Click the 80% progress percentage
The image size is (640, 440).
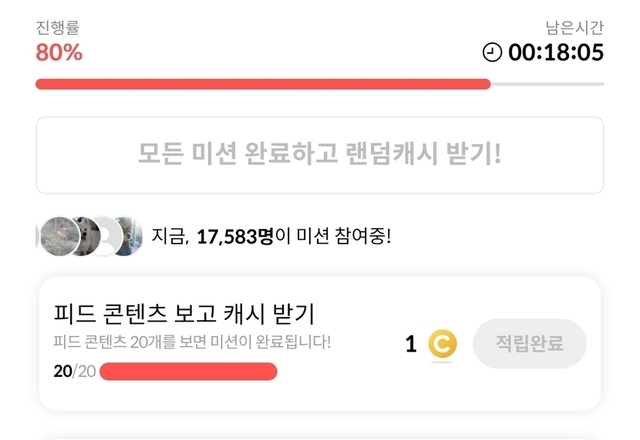pyautogui.click(x=59, y=52)
